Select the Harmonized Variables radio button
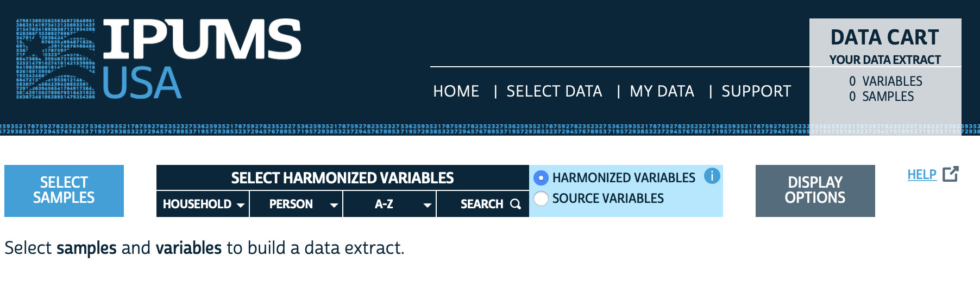 (x=541, y=178)
